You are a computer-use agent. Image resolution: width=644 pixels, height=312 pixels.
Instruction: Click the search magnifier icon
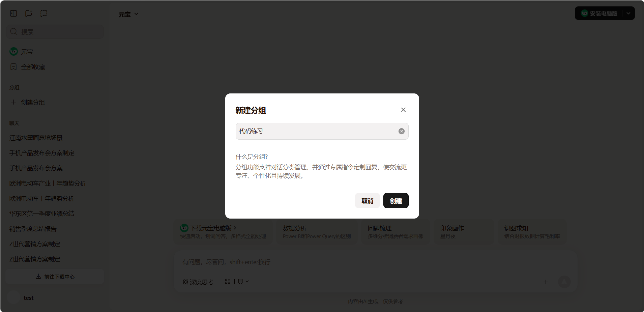click(x=14, y=32)
